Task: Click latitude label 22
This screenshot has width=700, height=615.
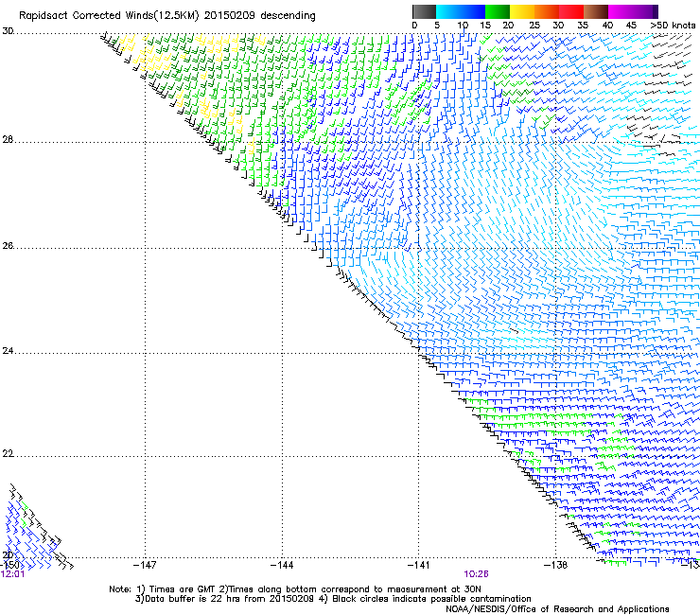Action: coord(8,454)
